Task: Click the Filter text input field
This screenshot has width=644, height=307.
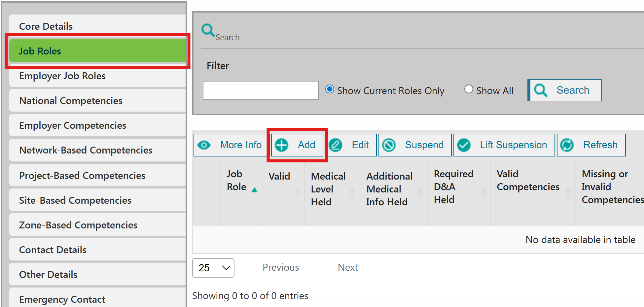Action: pyautogui.click(x=261, y=90)
